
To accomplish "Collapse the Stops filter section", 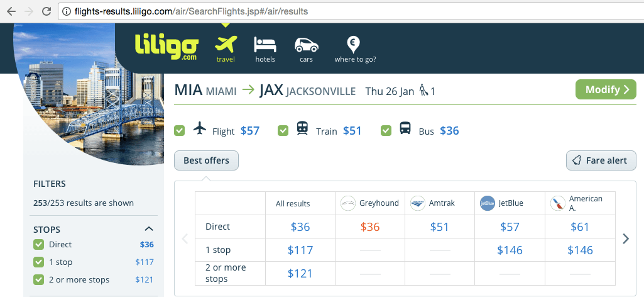I will pos(149,229).
